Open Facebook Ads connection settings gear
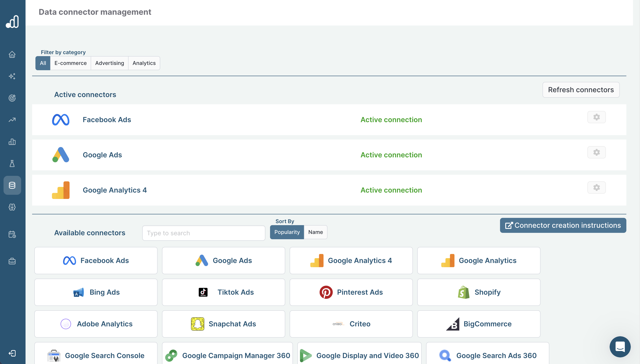The height and width of the screenshot is (364, 640). 596,117
